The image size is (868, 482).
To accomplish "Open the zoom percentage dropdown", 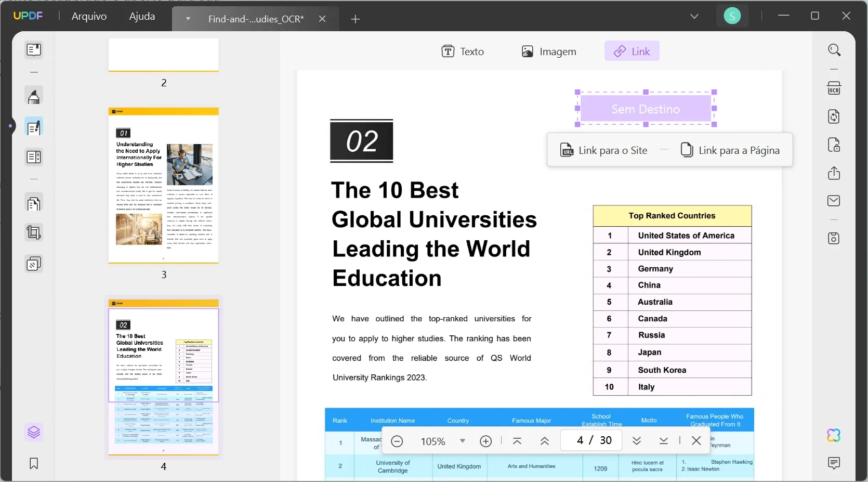I will click(463, 441).
